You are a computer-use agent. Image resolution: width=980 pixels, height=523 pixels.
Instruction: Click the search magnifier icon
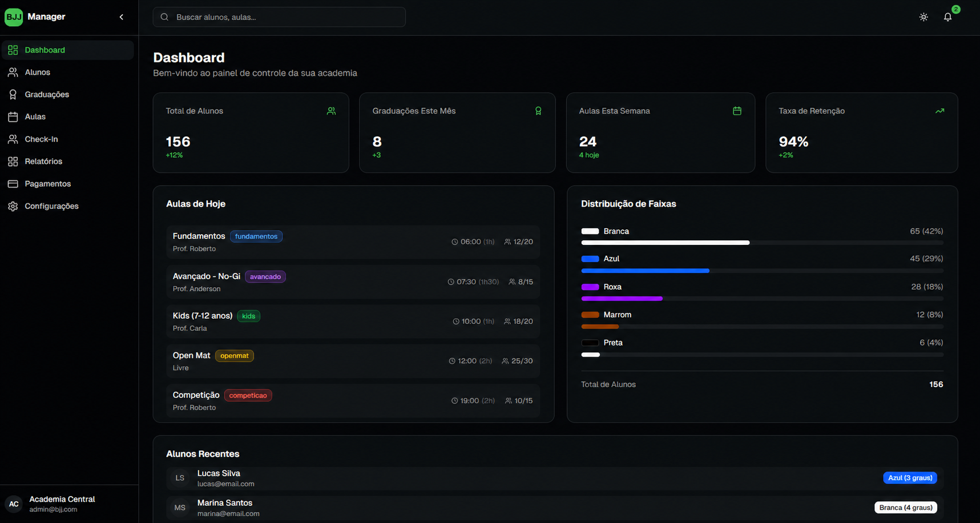pyautogui.click(x=164, y=17)
